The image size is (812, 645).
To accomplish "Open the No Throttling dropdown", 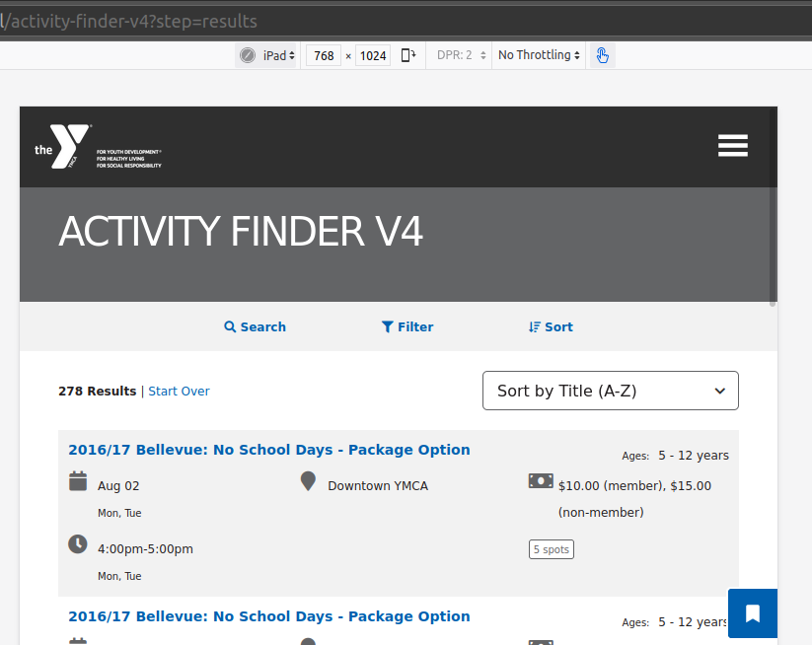I will pos(539,55).
